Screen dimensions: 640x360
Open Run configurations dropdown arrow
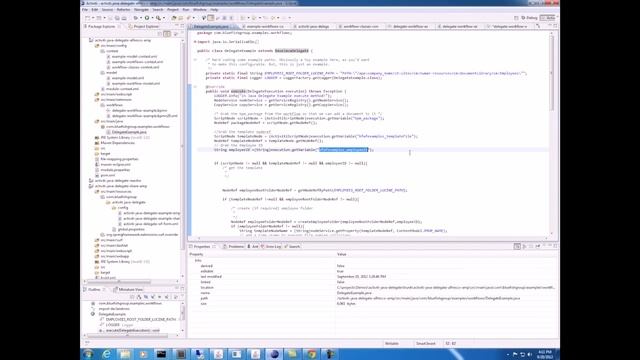152,18
